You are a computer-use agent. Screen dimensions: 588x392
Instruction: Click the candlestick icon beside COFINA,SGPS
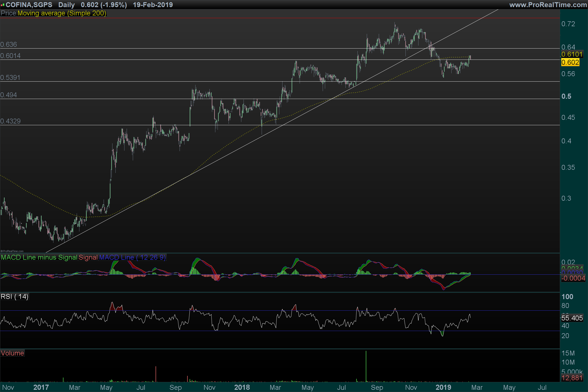pyautogui.click(x=2, y=5)
